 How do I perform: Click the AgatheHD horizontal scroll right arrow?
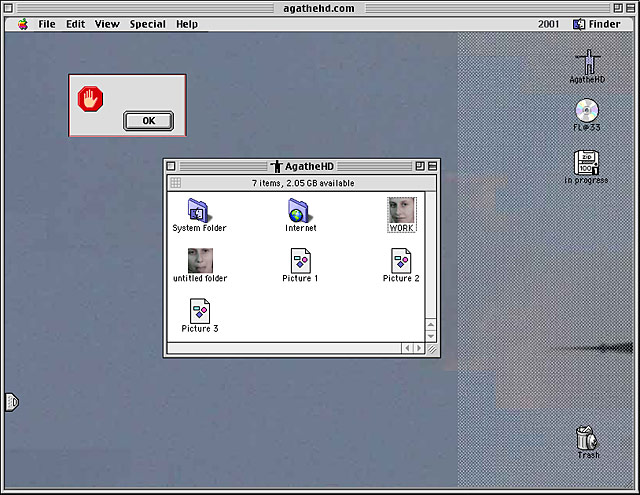[419, 348]
